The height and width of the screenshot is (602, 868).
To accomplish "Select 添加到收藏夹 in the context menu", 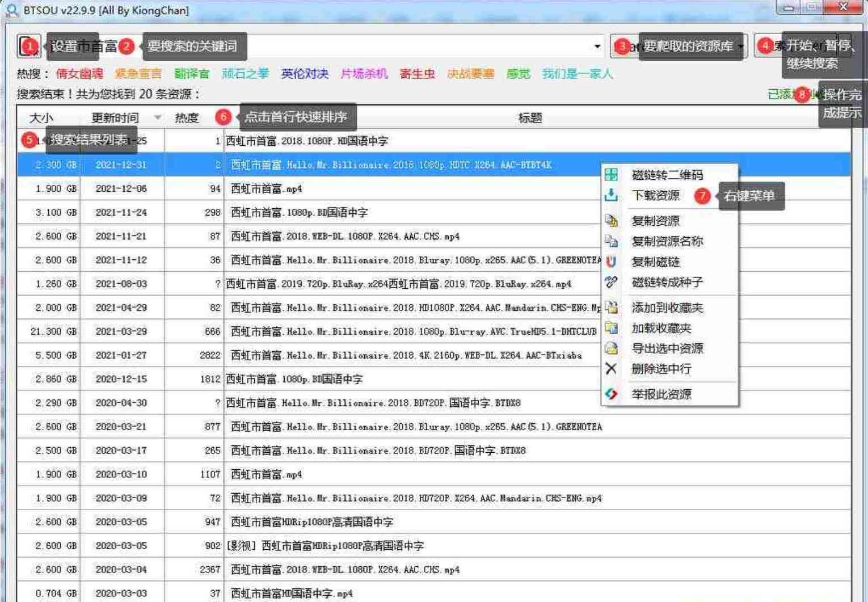I will pyautogui.click(x=667, y=308).
